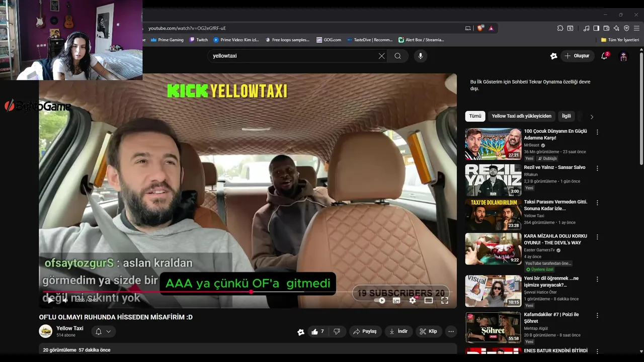Open options menu for Taksi Parasını video
Screen dimensions: 644x362
coord(597,203)
